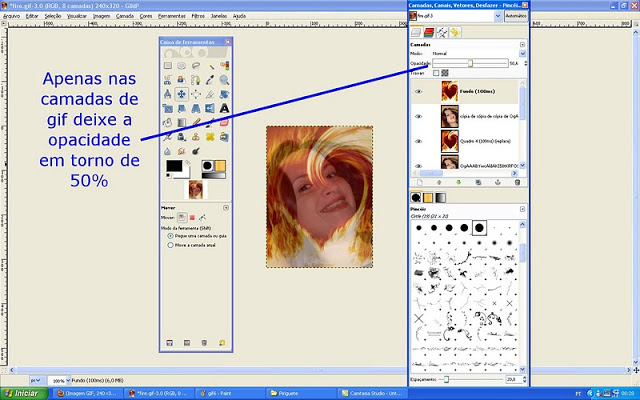
Task: Click the delete layer trash icon
Action: click(516, 182)
